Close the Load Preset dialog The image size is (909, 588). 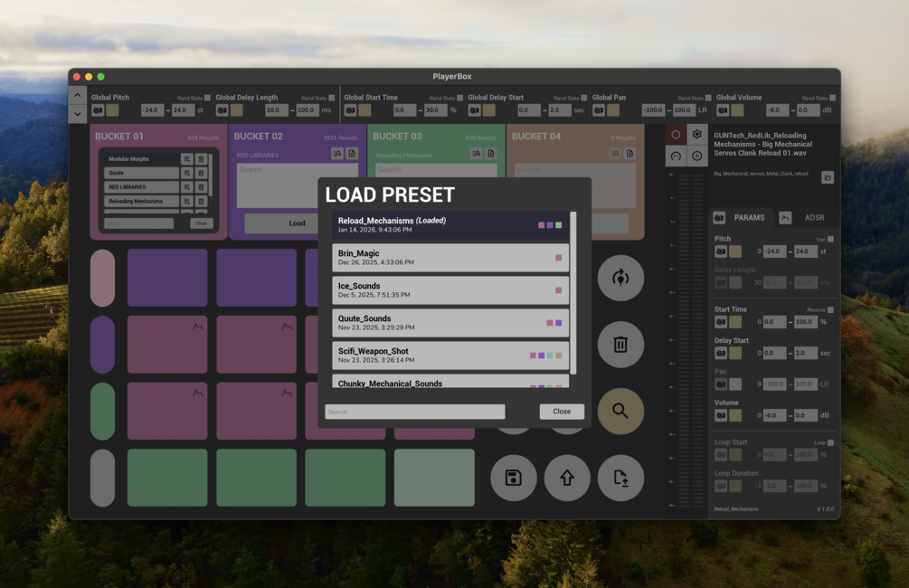coord(562,412)
